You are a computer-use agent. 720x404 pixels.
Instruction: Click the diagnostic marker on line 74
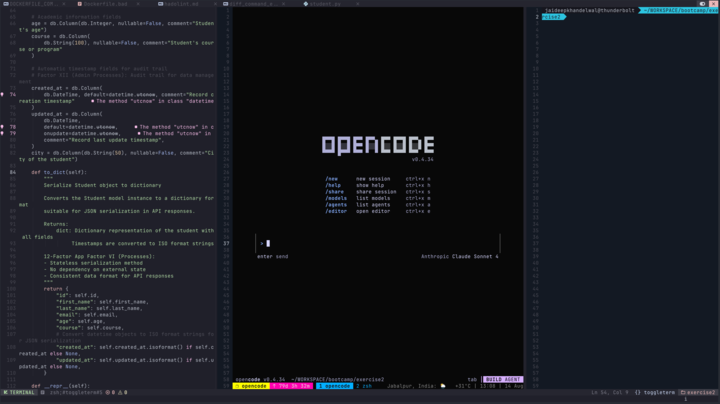click(x=2, y=95)
